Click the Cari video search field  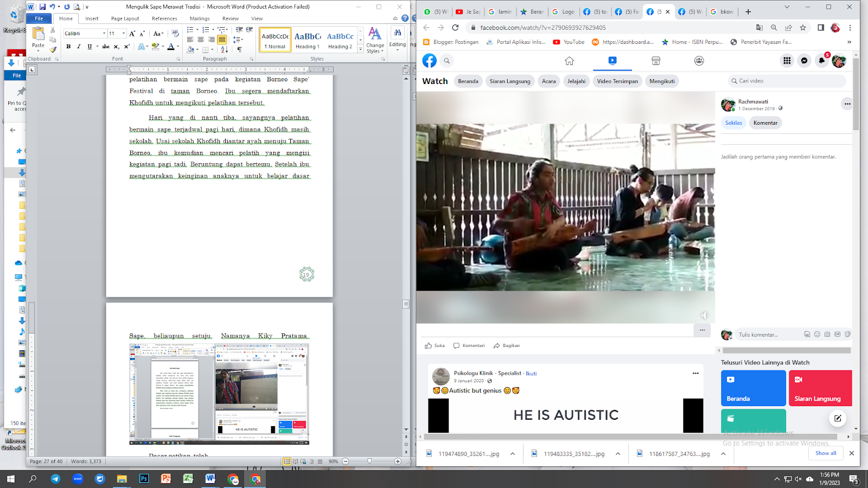(x=787, y=81)
